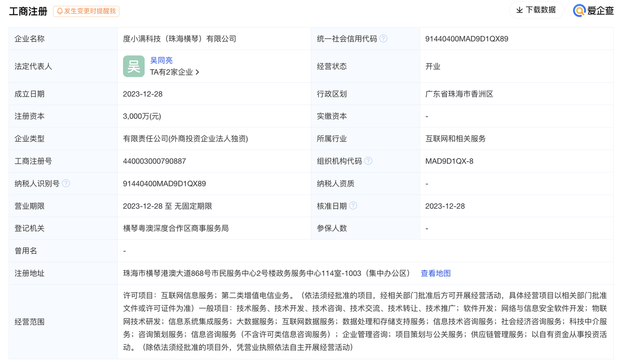The width and height of the screenshot is (620, 364).
Task: Click organization code MAD9D1QX-8
Action: 450,161
